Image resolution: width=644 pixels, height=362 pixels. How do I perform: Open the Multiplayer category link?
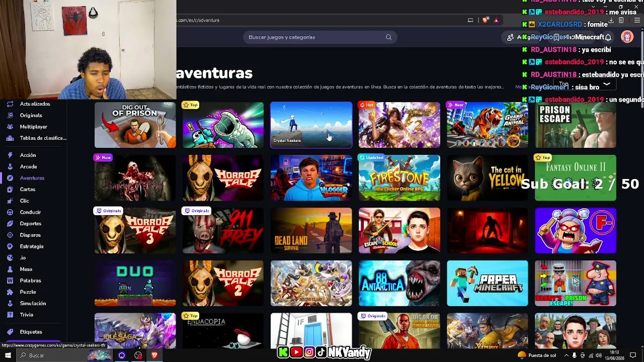(x=34, y=127)
